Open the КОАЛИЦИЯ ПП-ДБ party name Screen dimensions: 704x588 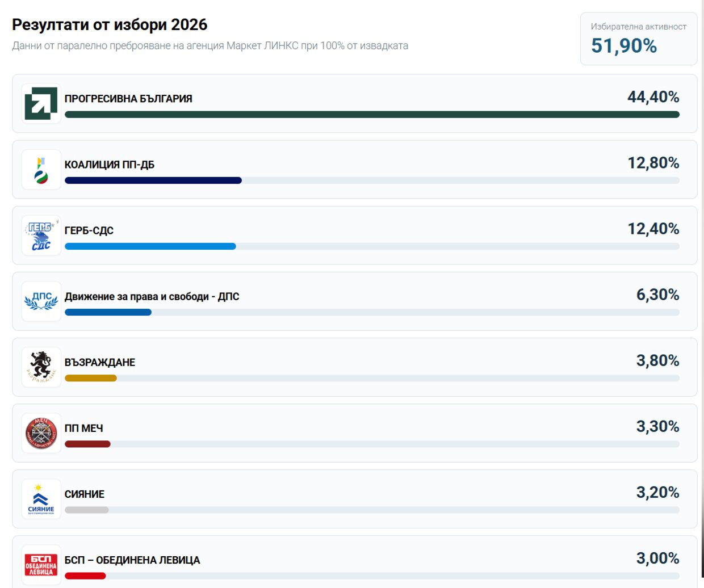click(x=110, y=165)
